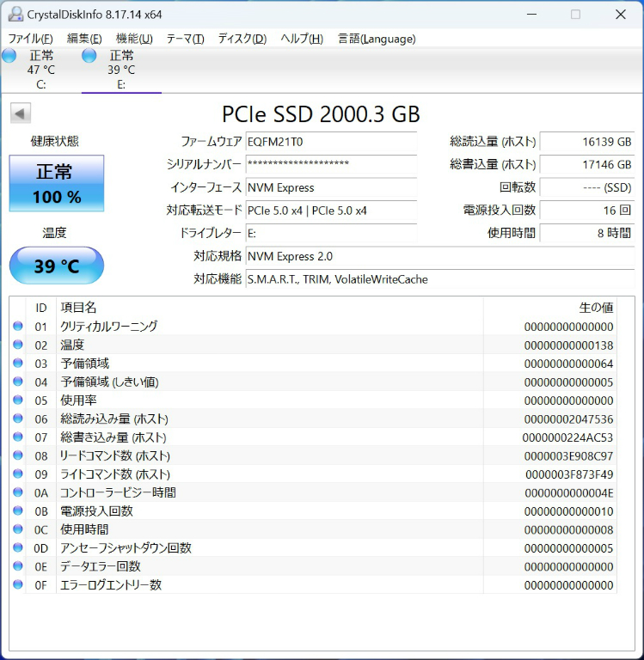Click status dot for ID 0A コントローラービジー時間
644x660 pixels.
click(x=18, y=492)
